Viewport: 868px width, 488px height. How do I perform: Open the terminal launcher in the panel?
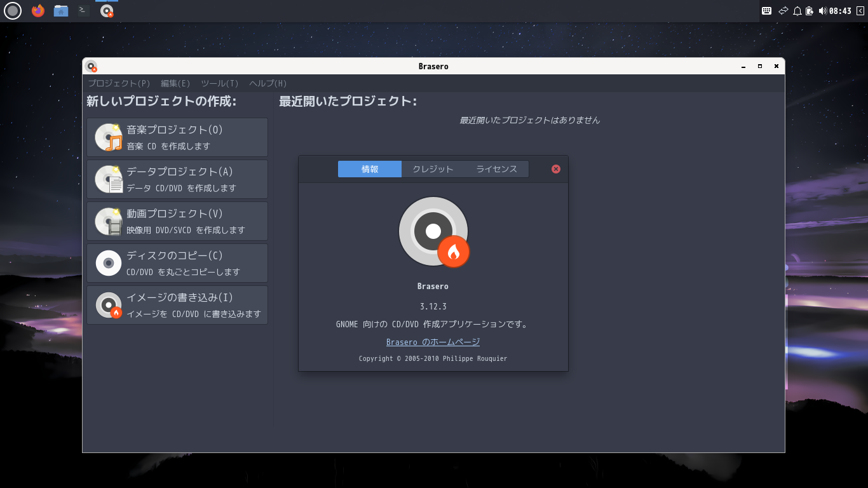[83, 11]
